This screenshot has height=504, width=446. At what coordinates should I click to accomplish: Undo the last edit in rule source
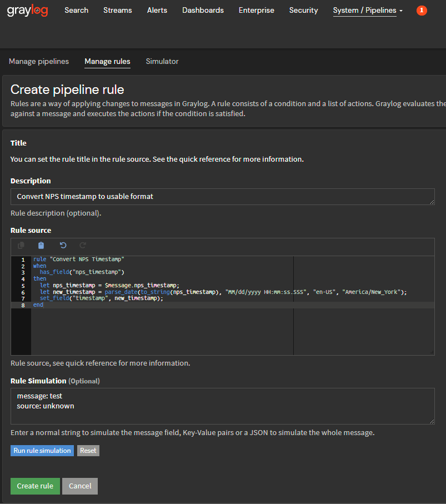(x=63, y=245)
